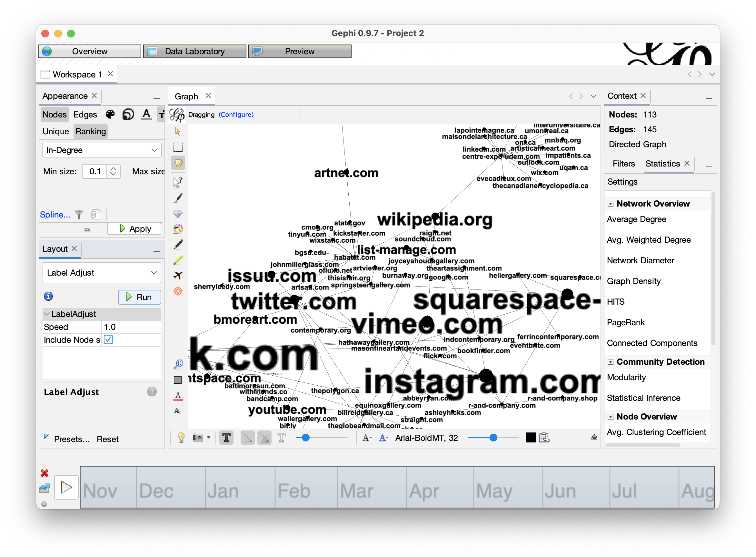Screen dimensions: 756x557
Task: Select the airplane shortest path tool
Action: point(178,276)
